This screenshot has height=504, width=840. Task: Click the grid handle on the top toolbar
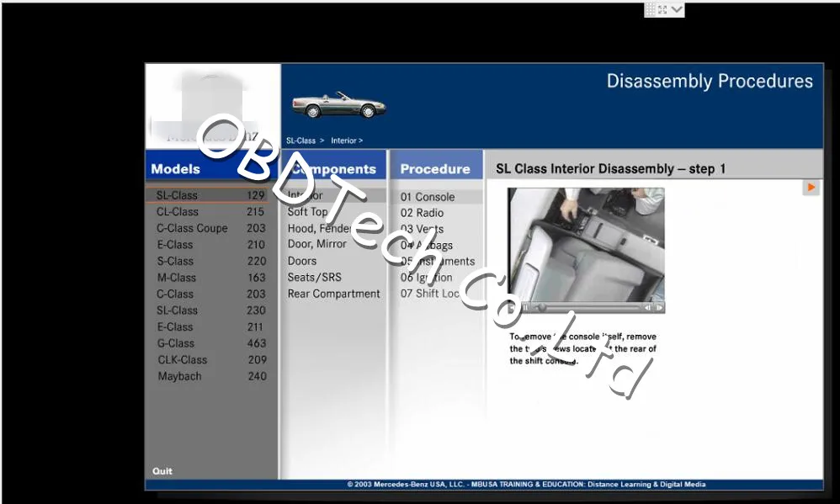click(650, 9)
